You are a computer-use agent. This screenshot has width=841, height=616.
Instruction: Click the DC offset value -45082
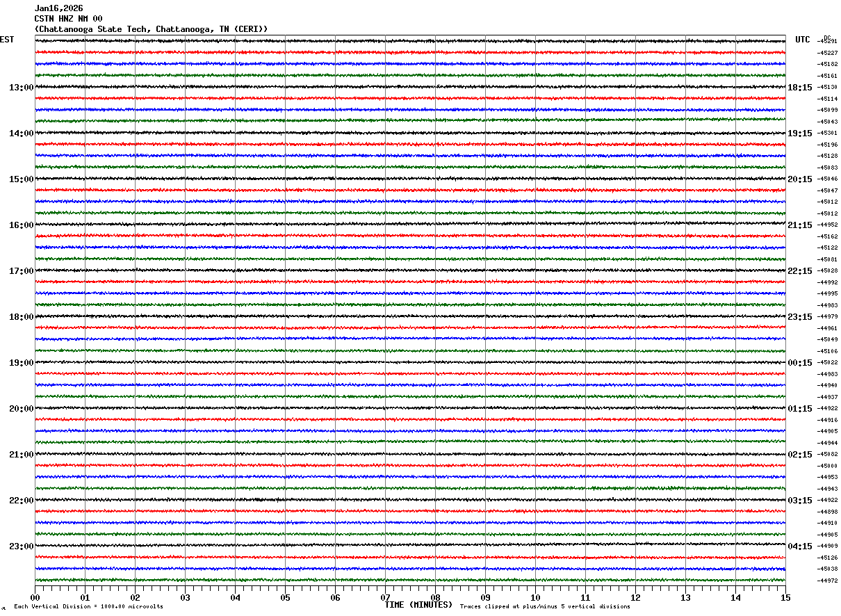pos(827,454)
